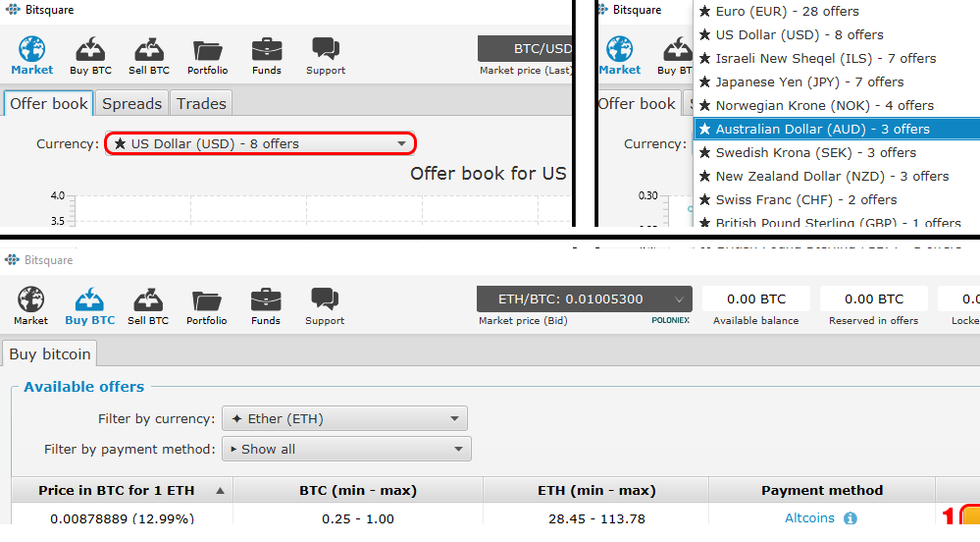Viewport: 980px width, 542px height.
Task: Click POLONIEX price provider label
Action: pyautogui.click(x=670, y=320)
